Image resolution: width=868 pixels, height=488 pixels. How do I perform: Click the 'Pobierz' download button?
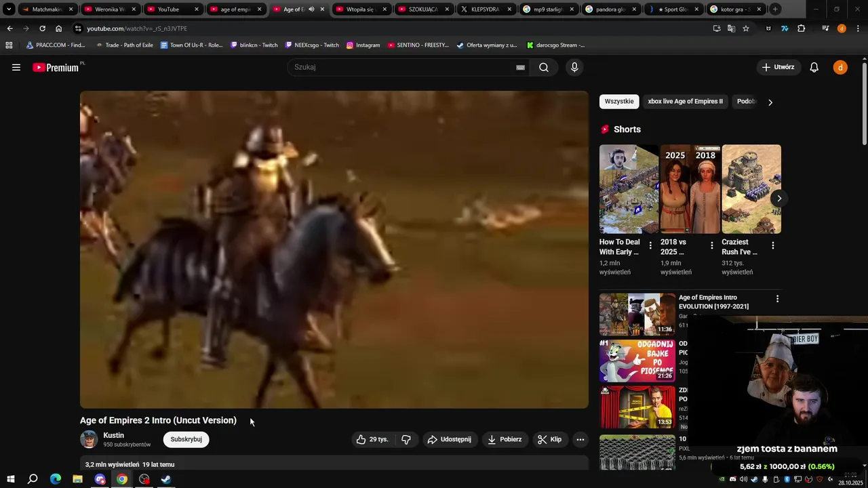click(x=505, y=439)
